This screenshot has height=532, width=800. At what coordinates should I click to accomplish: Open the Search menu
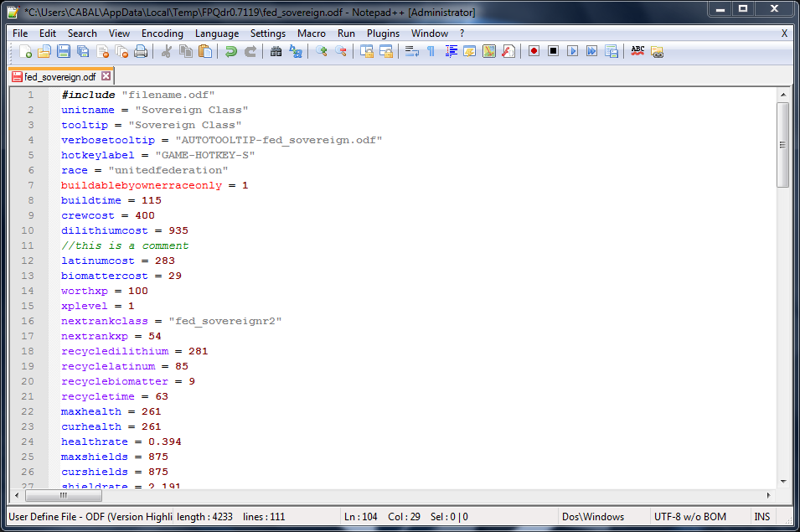pyautogui.click(x=82, y=34)
